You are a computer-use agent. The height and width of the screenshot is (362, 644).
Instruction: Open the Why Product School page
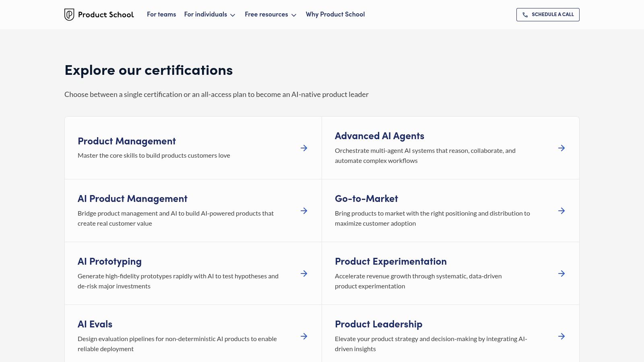pos(335,14)
